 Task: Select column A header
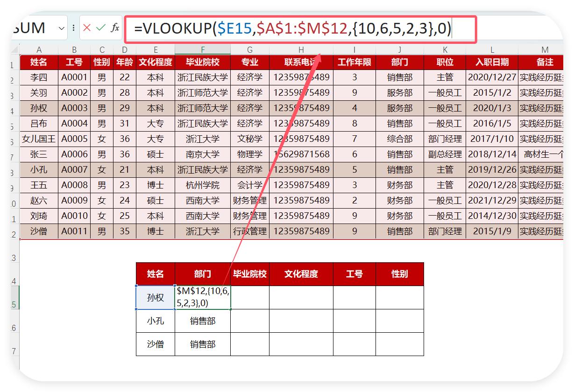pyautogui.click(x=39, y=50)
